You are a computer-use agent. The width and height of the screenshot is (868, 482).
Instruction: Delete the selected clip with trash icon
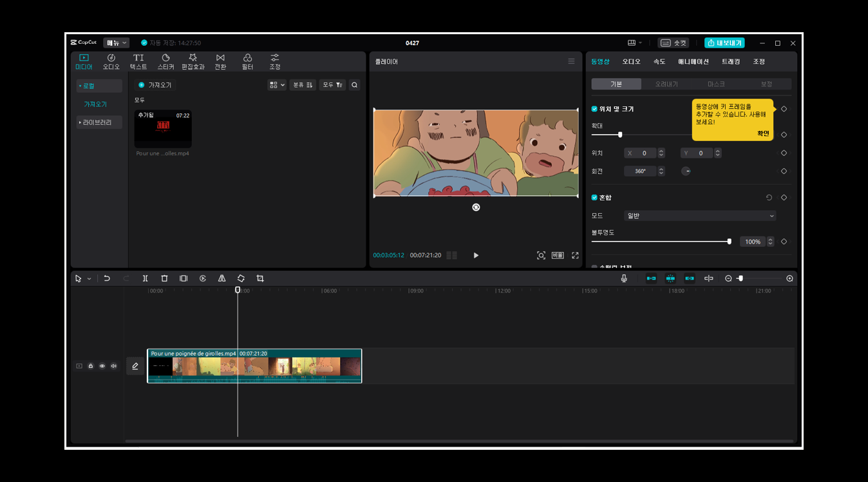[164, 278]
